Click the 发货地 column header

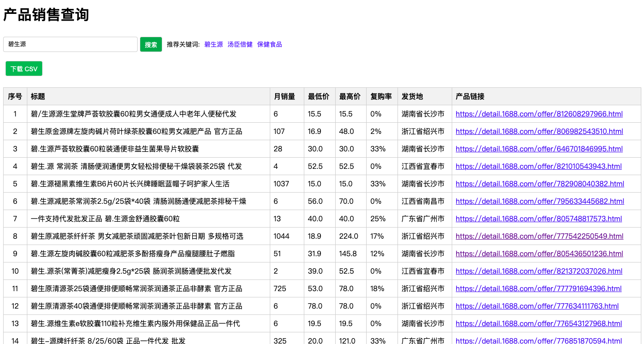[x=425, y=96]
